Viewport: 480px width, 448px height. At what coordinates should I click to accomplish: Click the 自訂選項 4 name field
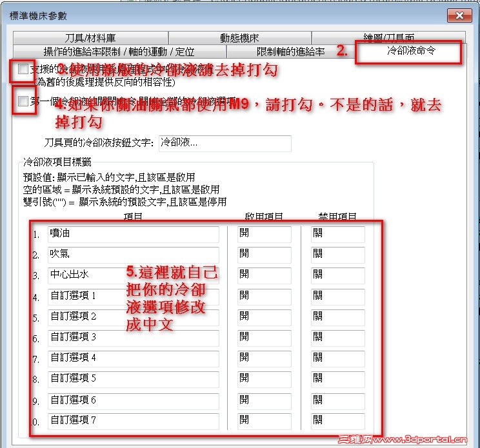(x=134, y=358)
